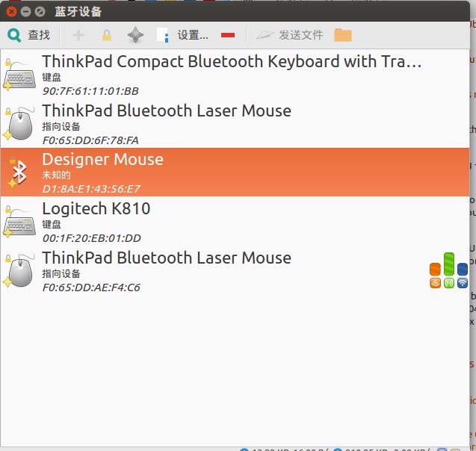Click the 发送文件 send file button
Viewport: 476px width, 451px height.
pos(301,35)
